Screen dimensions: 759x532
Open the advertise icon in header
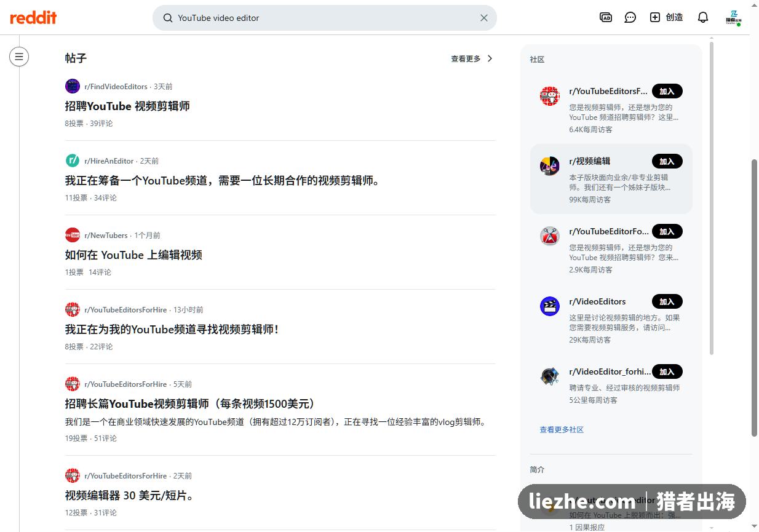click(606, 17)
